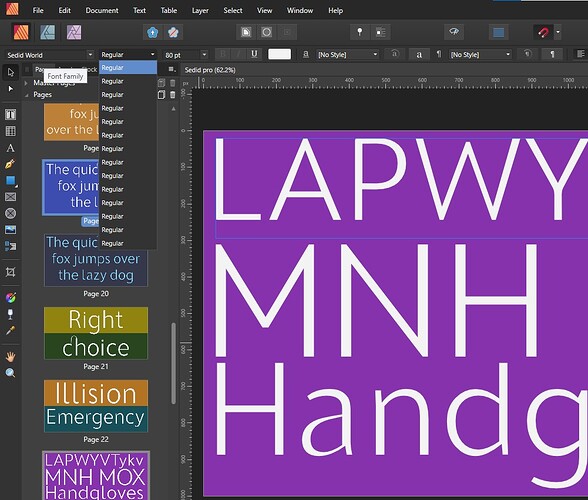Click the Pages panel vertical scrollbar
The image size is (588, 500).
[x=173, y=363]
